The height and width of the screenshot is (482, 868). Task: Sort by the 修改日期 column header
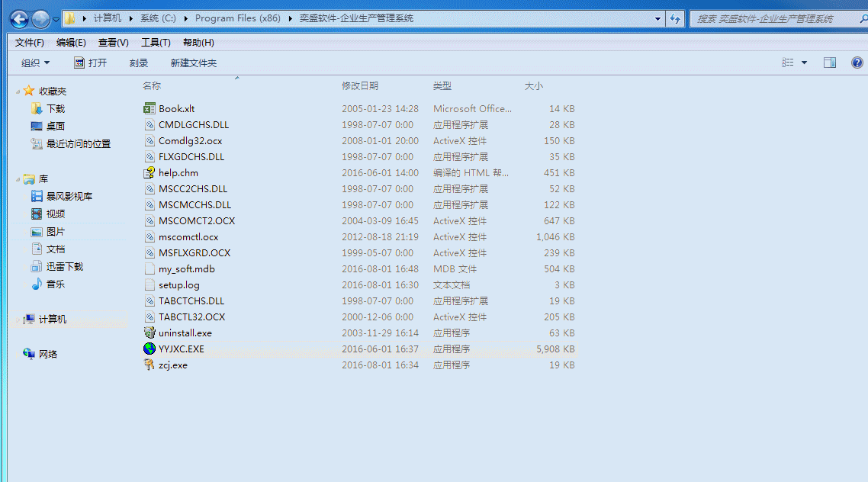click(360, 85)
